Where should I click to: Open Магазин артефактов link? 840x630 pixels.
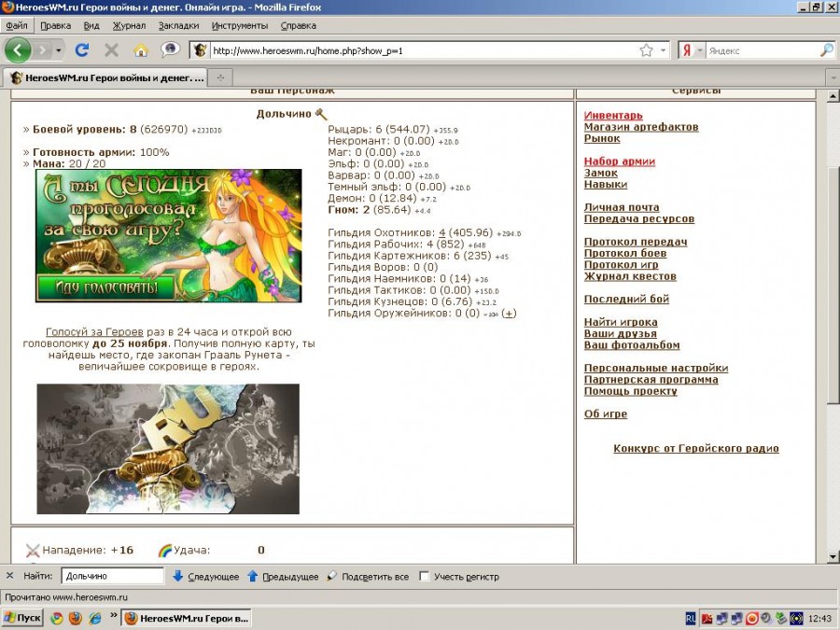(641, 127)
